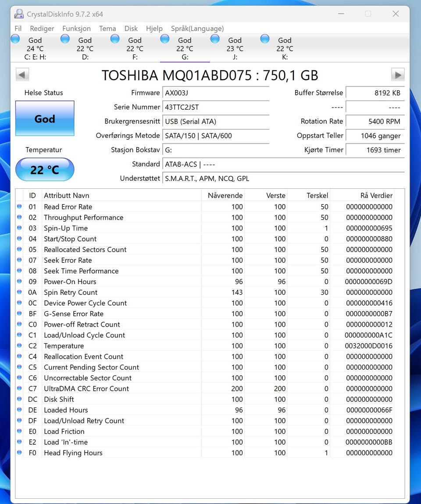421x504 pixels.
Task: Select the Uncorrectable Sector Count row text
Action: tap(88, 378)
